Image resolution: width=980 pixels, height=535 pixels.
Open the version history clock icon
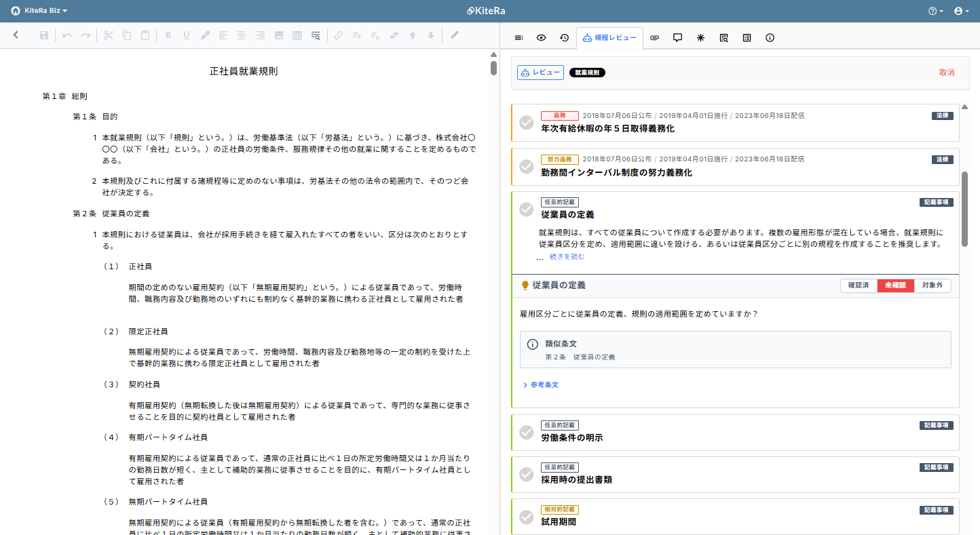[564, 38]
